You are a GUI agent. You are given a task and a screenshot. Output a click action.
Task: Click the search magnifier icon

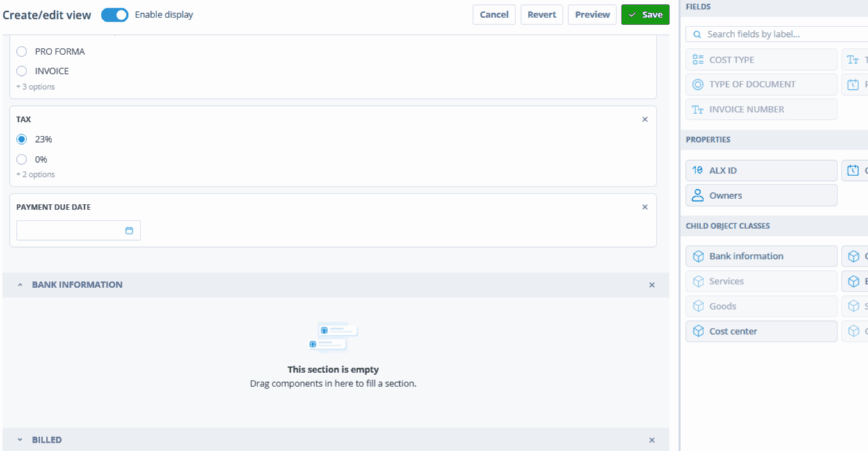click(697, 34)
